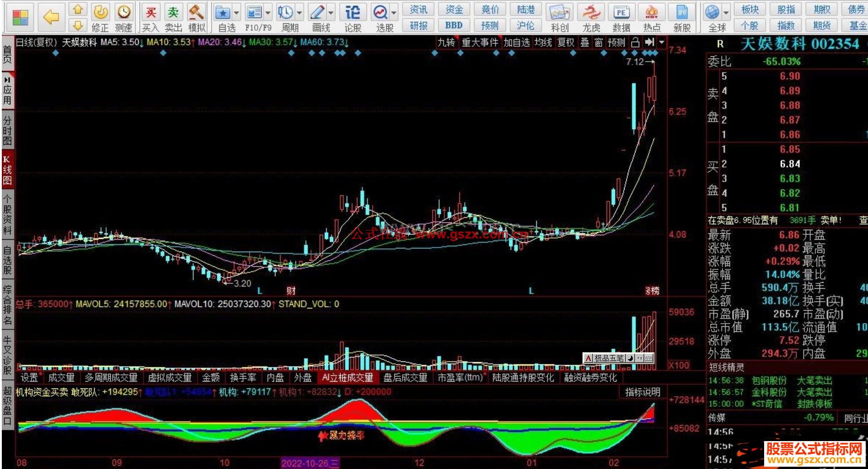868x469 pixels.
Task: Open the 资讯 news button
Action: (418, 10)
